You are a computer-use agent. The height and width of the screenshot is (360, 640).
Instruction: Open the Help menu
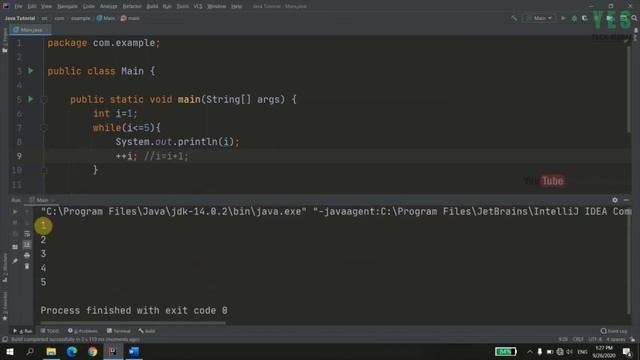(236, 7)
